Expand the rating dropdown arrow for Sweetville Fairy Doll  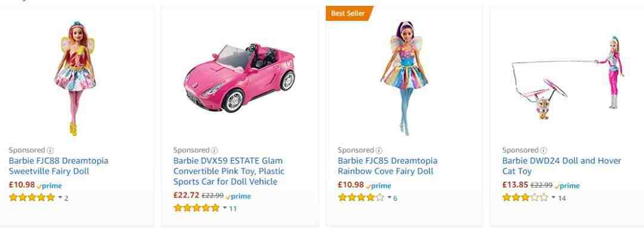(x=60, y=198)
